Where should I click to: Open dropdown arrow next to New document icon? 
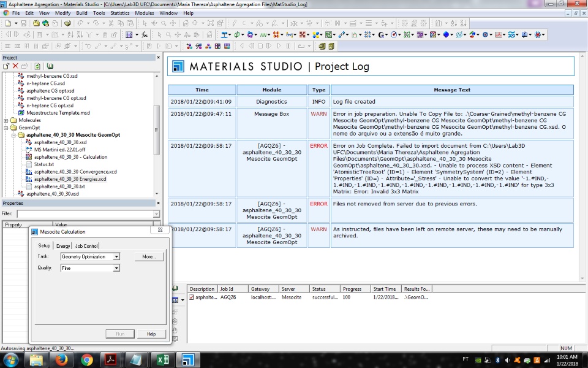[16, 23]
